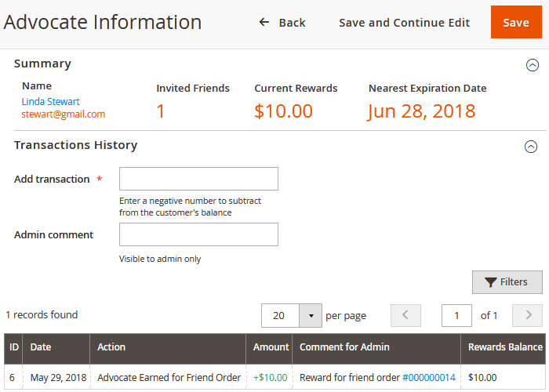Click the 20 per page value field
Image resolution: width=549 pixels, height=392 pixels.
click(280, 316)
